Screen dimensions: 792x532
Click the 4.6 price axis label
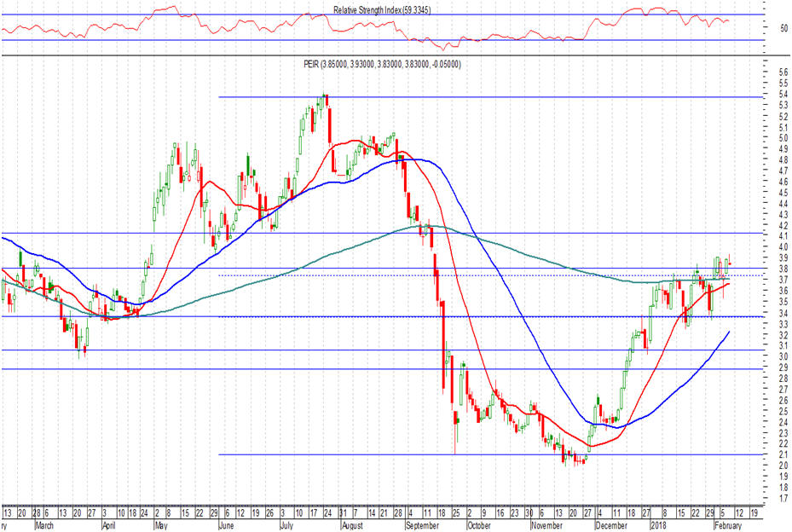(x=783, y=182)
